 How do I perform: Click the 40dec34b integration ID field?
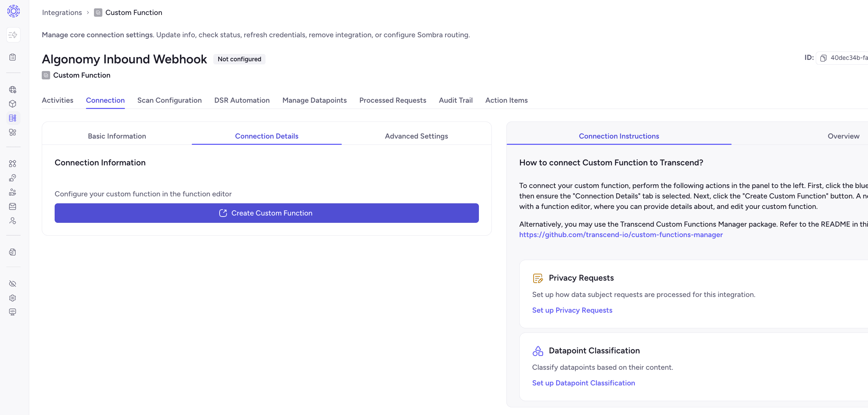tap(842, 58)
